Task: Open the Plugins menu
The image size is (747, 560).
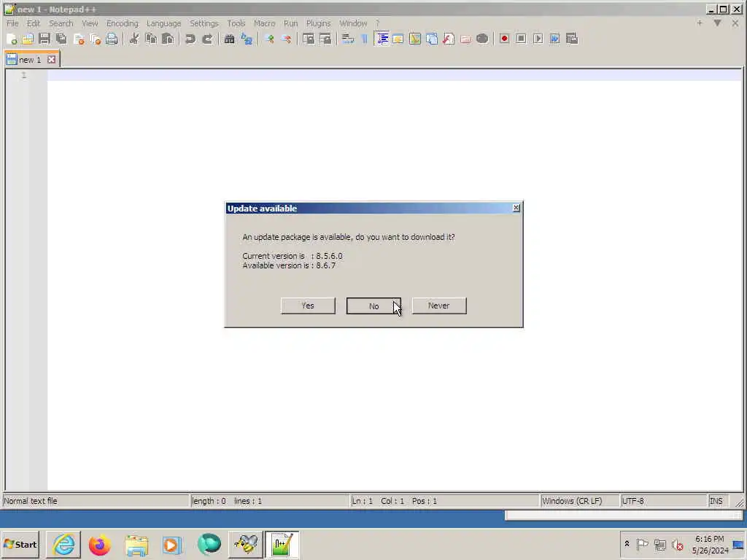Action: coord(318,23)
